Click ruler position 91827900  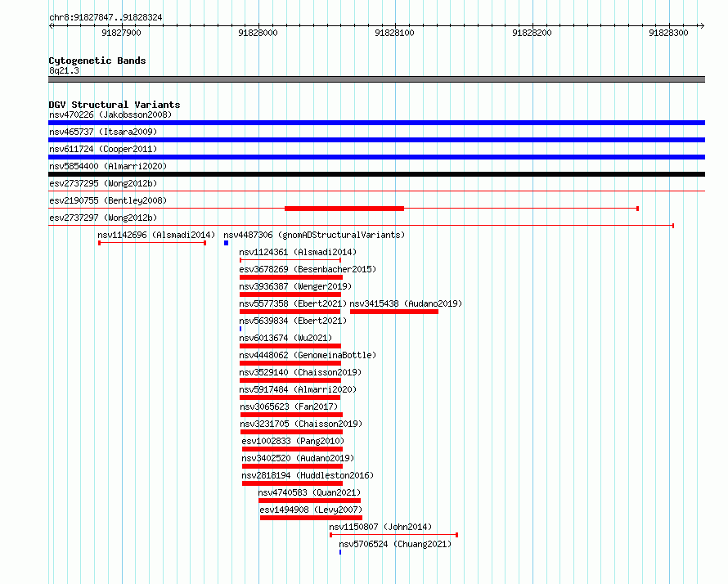coord(121,33)
